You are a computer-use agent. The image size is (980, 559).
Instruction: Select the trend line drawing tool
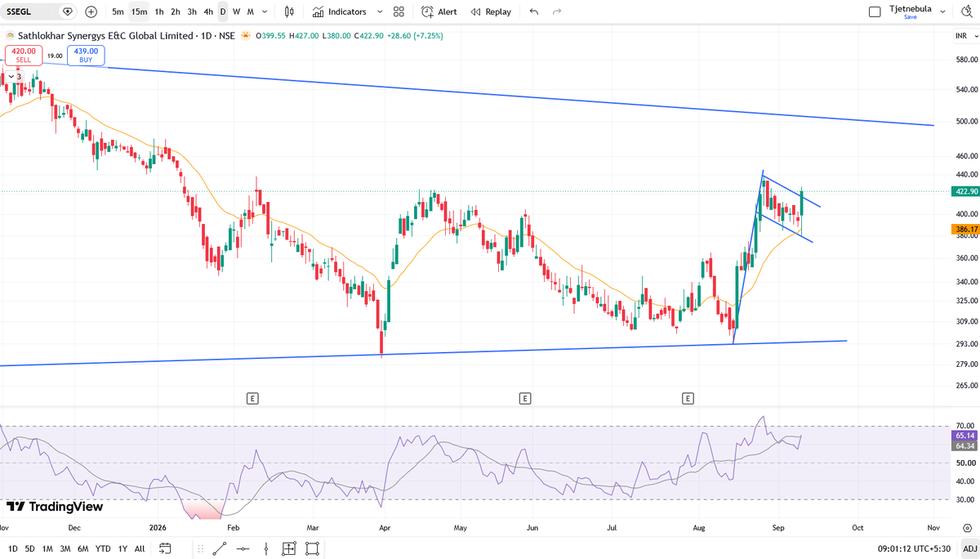(220, 548)
